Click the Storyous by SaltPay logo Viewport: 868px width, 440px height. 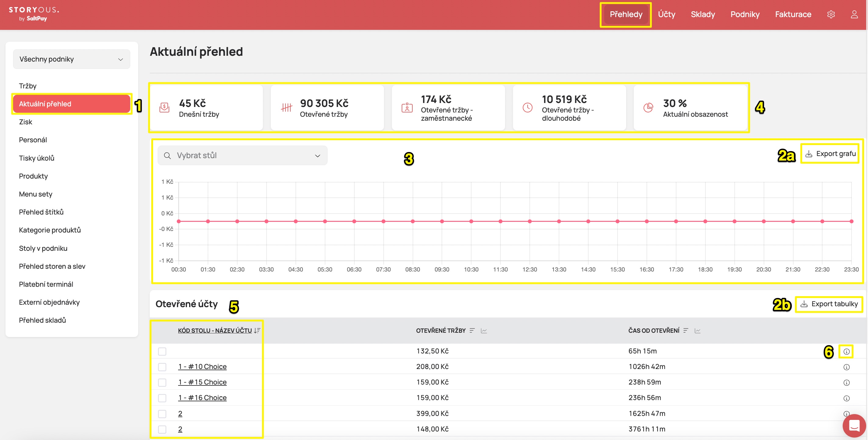point(34,14)
